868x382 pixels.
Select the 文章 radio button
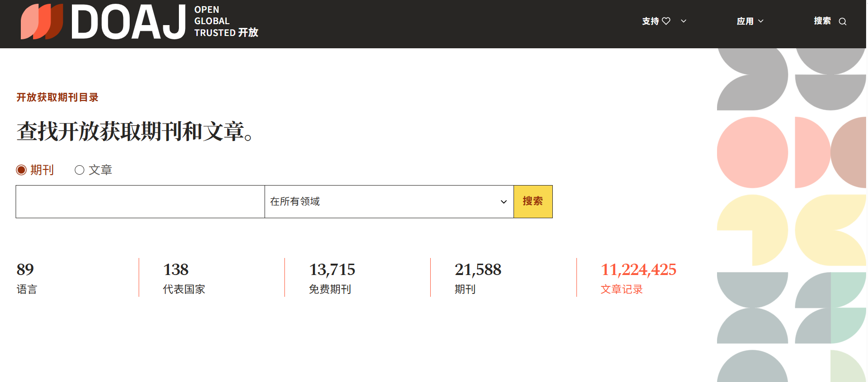[80, 170]
